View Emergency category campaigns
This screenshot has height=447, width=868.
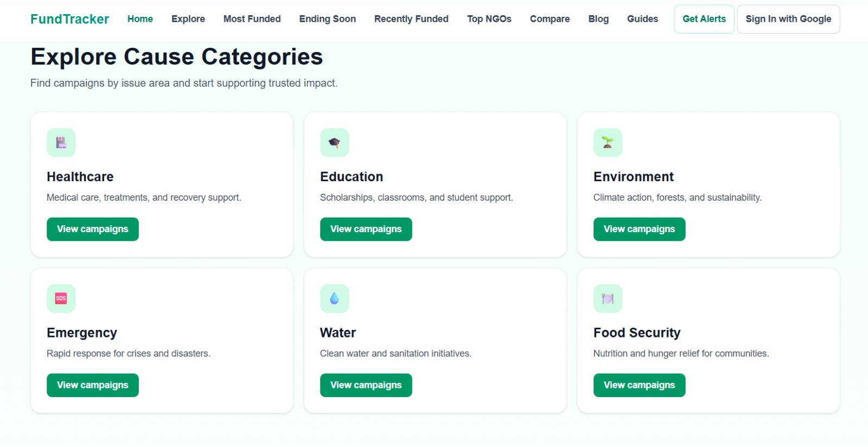click(x=93, y=385)
